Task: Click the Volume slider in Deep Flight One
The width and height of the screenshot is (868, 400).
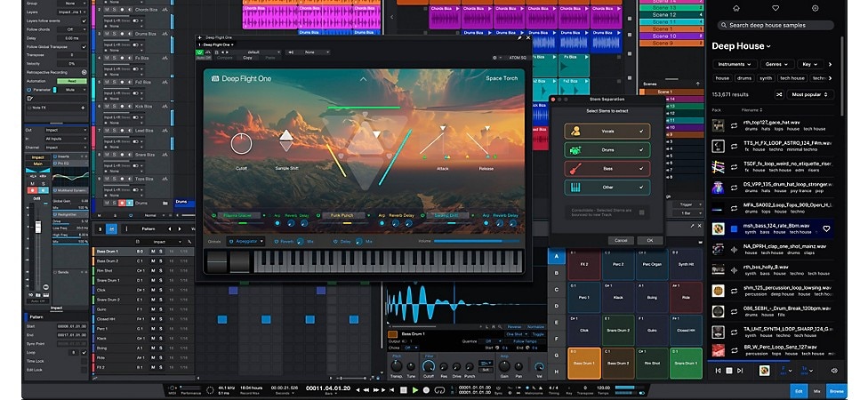Action: coord(476,241)
